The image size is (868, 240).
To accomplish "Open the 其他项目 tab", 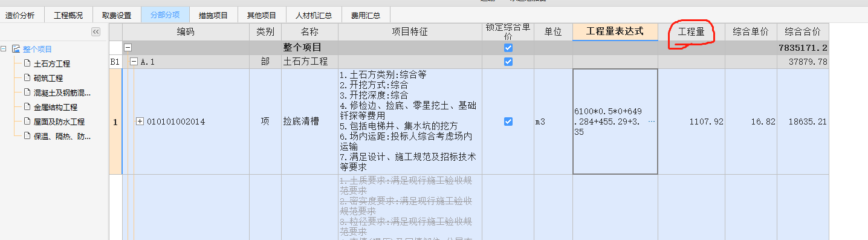I will point(262,15).
